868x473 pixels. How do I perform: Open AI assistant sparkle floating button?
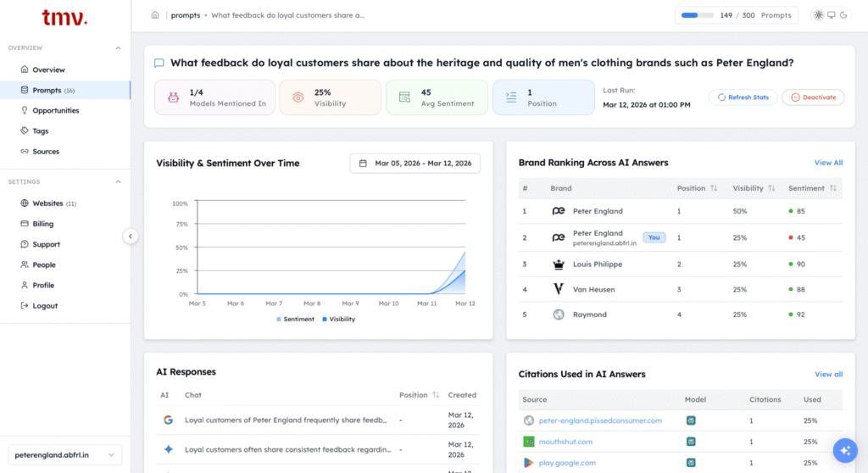[x=845, y=450]
